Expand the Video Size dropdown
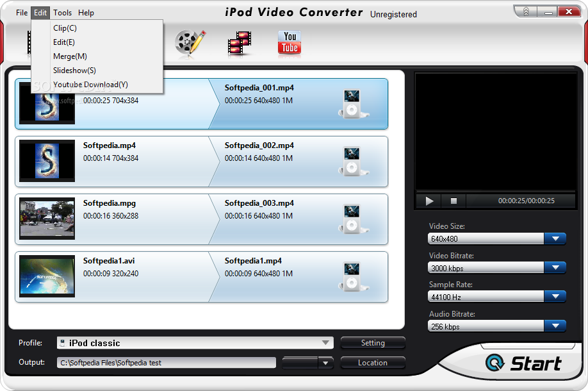The image size is (588, 391). coord(555,238)
